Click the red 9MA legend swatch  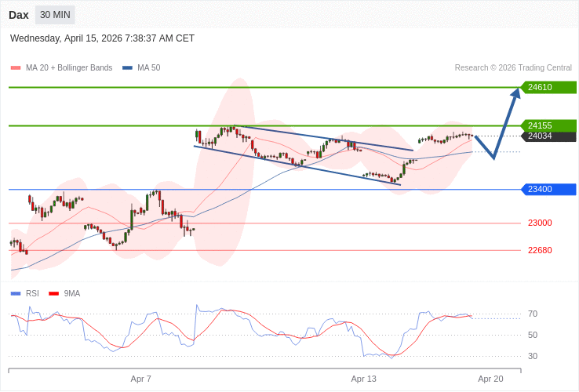click(53, 294)
